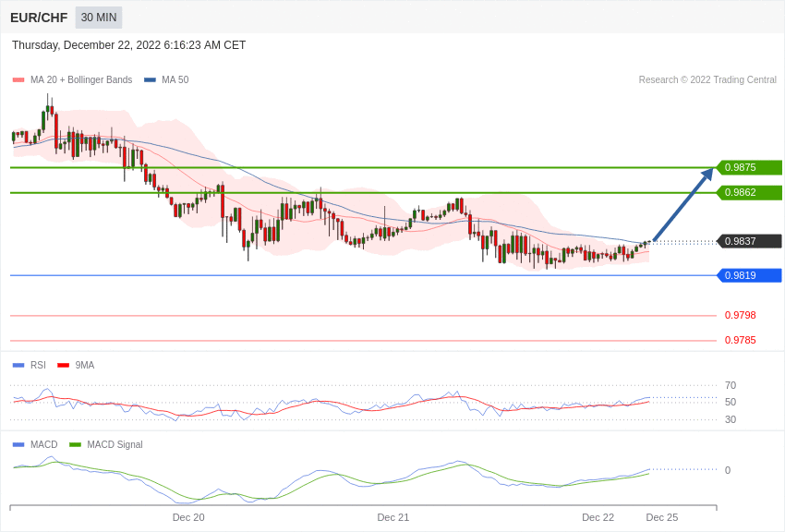Click the MACD Signal legend swatch
The image size is (785, 532).
[x=75, y=445]
